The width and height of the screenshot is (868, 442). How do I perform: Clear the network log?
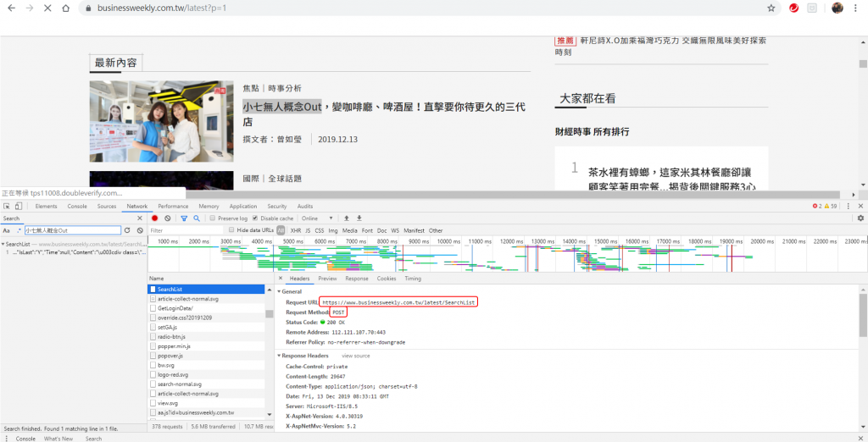click(168, 218)
